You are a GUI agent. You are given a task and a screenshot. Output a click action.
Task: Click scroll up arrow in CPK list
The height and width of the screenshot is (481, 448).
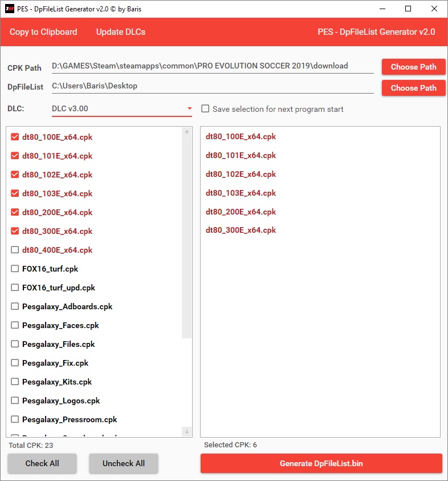point(186,132)
